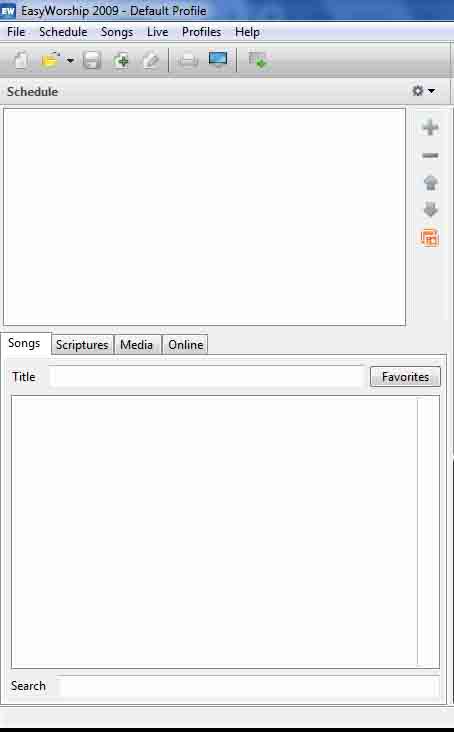Click the orange PowerPoint presentation icon

[x=430, y=238]
